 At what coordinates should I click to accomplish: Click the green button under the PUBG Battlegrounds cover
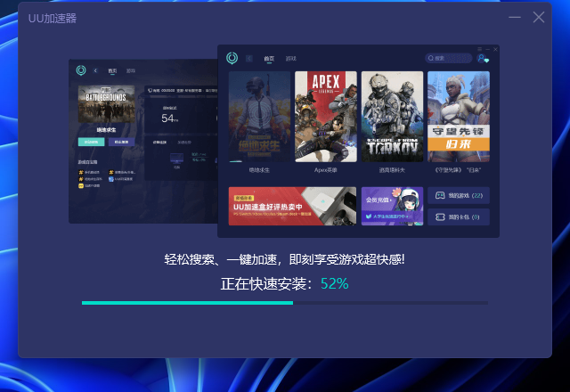click(91, 142)
